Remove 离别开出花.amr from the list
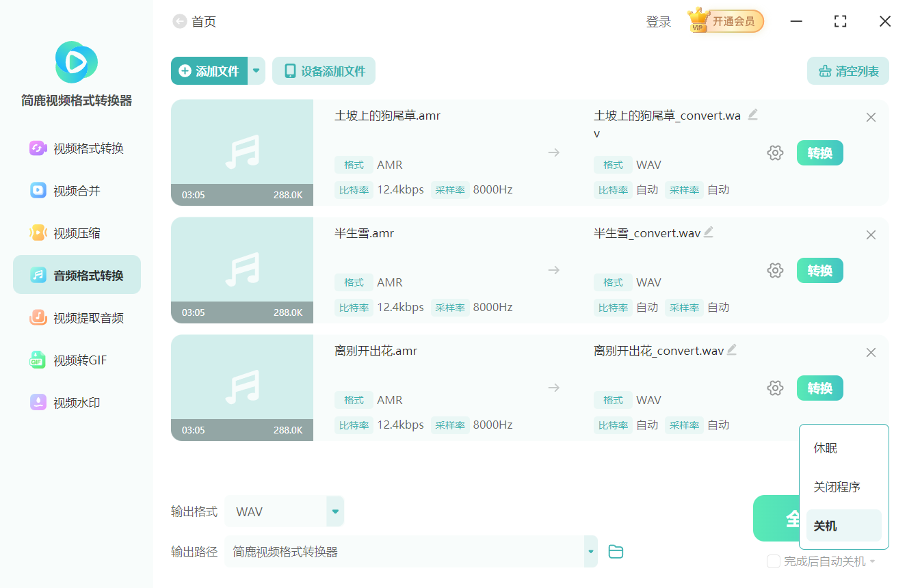Screen dimensions: 907x588 [871, 353]
